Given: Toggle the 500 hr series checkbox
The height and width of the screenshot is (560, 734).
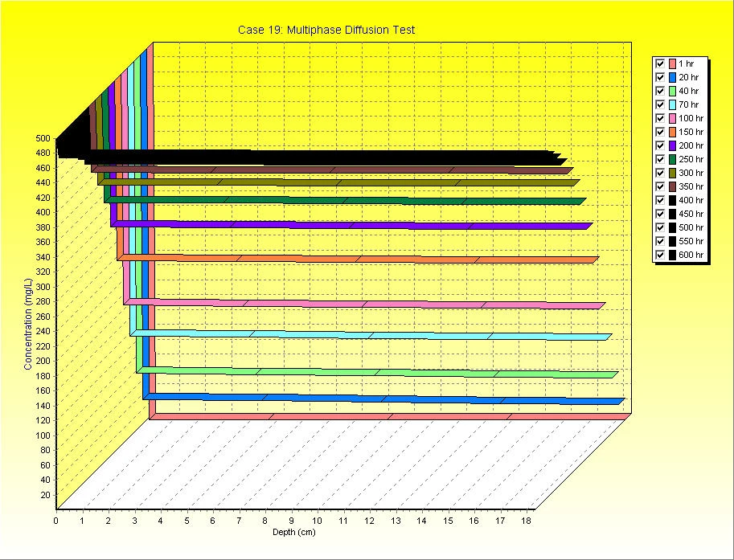Looking at the screenshot, I should (x=660, y=227).
